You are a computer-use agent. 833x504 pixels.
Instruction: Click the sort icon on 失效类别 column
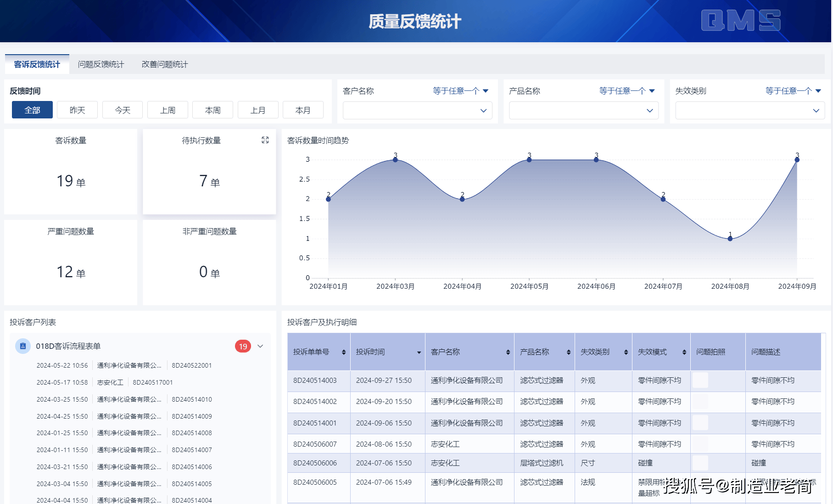tap(625, 352)
